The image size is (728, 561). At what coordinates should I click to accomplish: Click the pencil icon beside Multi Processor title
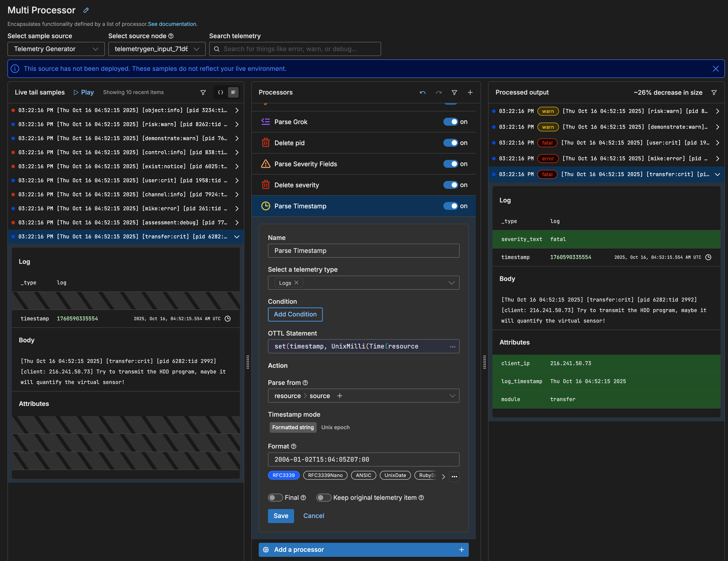coord(86,10)
